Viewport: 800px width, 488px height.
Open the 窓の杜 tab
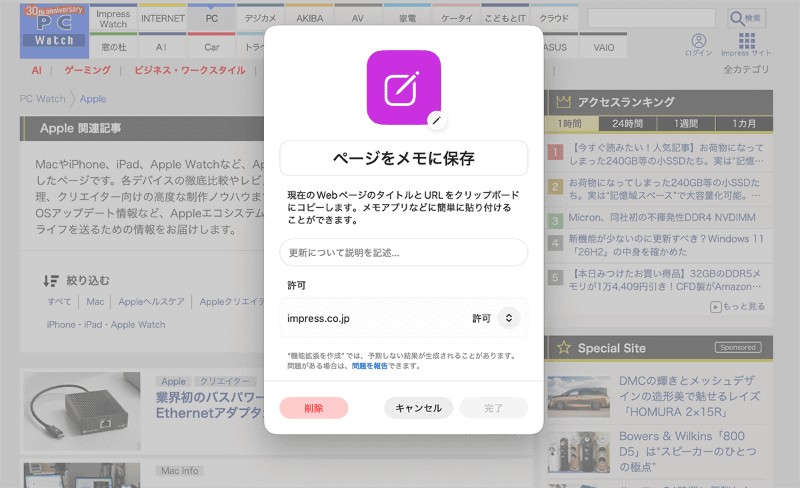click(x=113, y=47)
